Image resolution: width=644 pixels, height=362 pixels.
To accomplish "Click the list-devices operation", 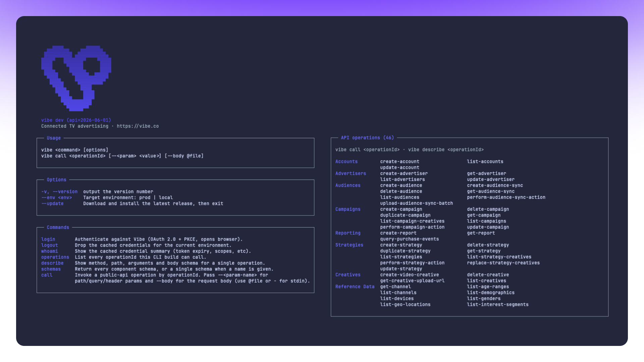I will pyautogui.click(x=397, y=299).
